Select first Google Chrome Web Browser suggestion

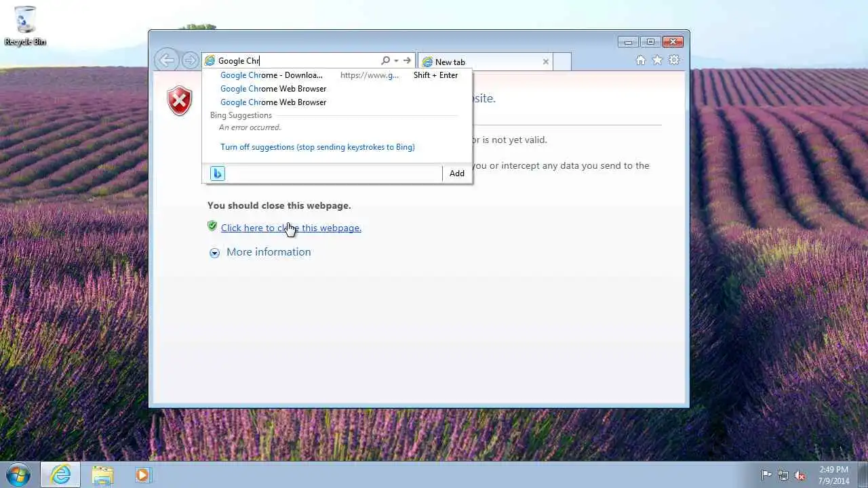pos(337,89)
